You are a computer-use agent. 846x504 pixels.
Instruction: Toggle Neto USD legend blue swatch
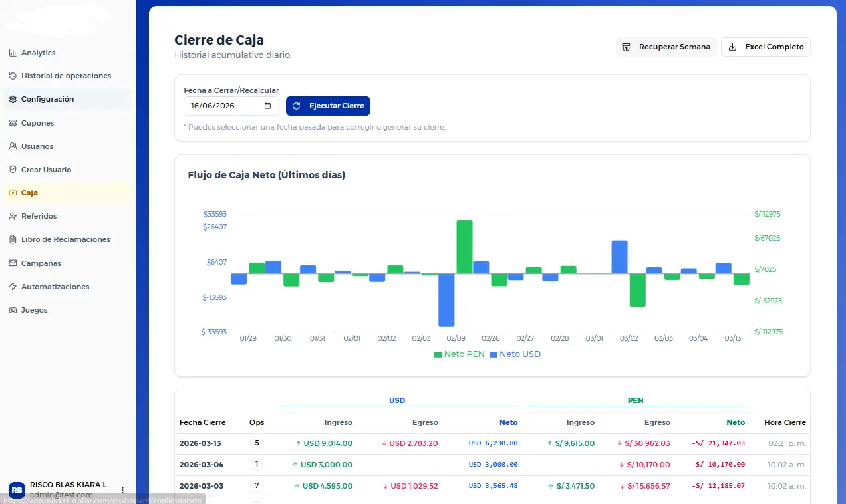[493, 354]
